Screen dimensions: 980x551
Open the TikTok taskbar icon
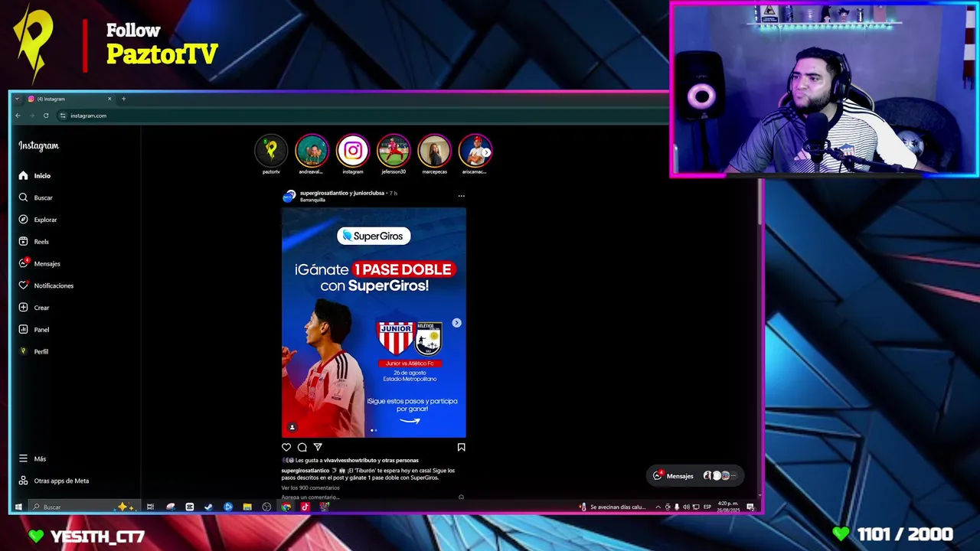click(305, 507)
